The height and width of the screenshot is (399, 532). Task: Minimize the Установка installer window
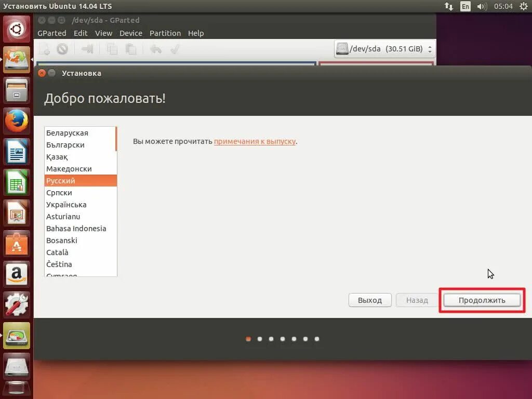pyautogui.click(x=52, y=73)
